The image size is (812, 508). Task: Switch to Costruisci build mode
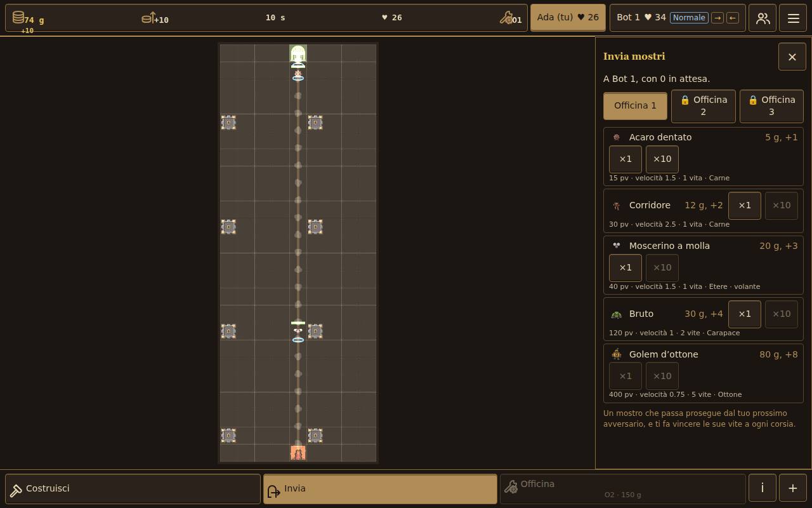pos(133,488)
